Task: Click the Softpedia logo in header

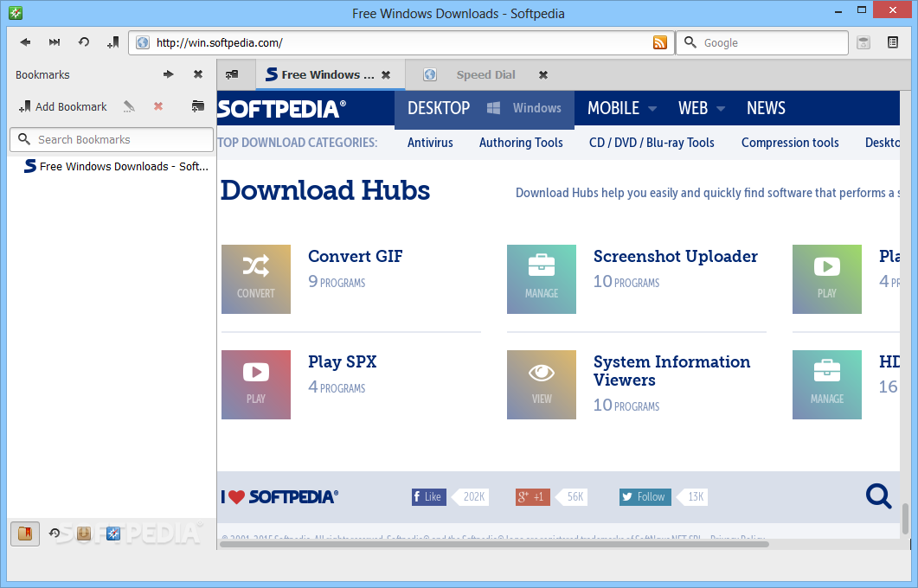Action: click(281, 109)
